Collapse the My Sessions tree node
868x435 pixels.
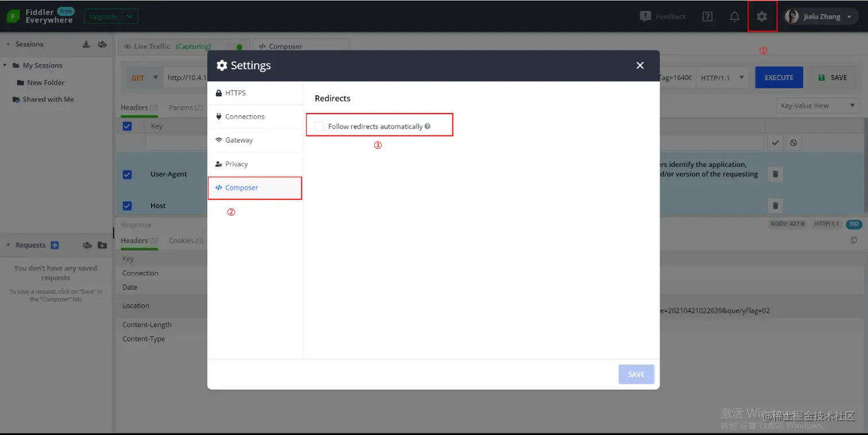5,65
